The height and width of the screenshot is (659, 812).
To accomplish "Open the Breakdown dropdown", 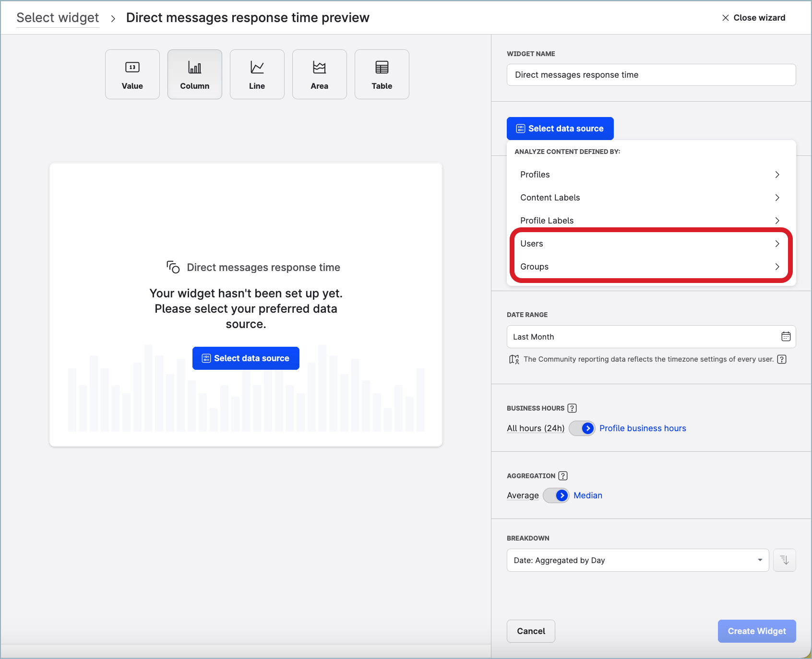I will (637, 560).
